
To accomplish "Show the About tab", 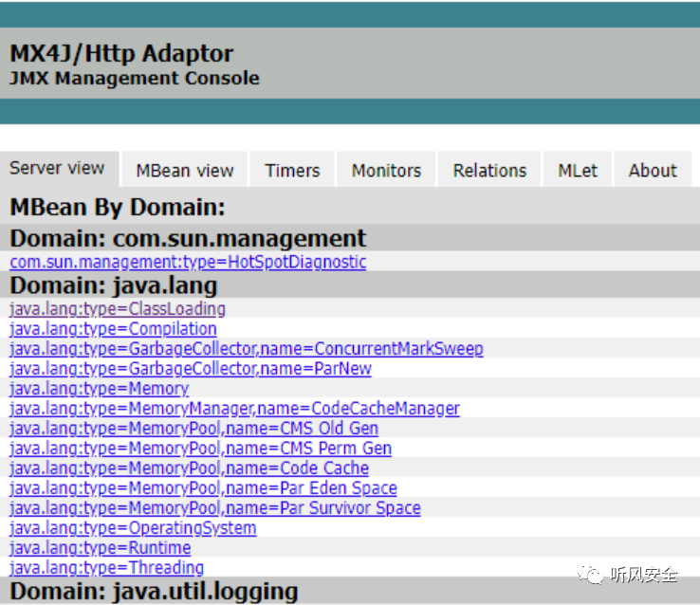I will (653, 171).
